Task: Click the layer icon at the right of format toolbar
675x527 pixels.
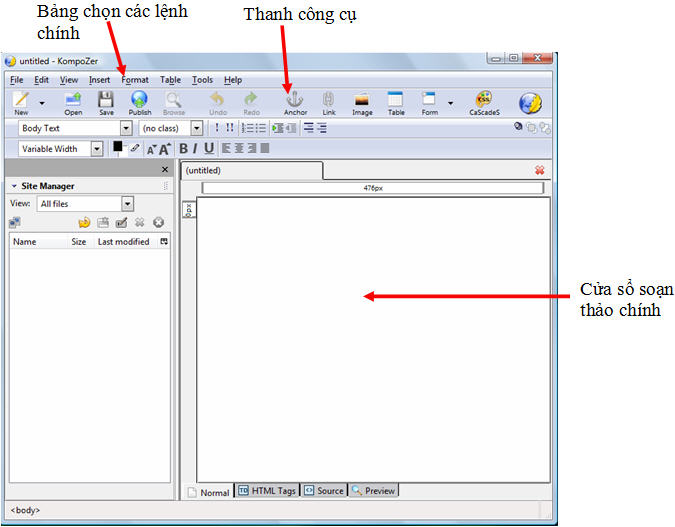Action: pos(518,126)
